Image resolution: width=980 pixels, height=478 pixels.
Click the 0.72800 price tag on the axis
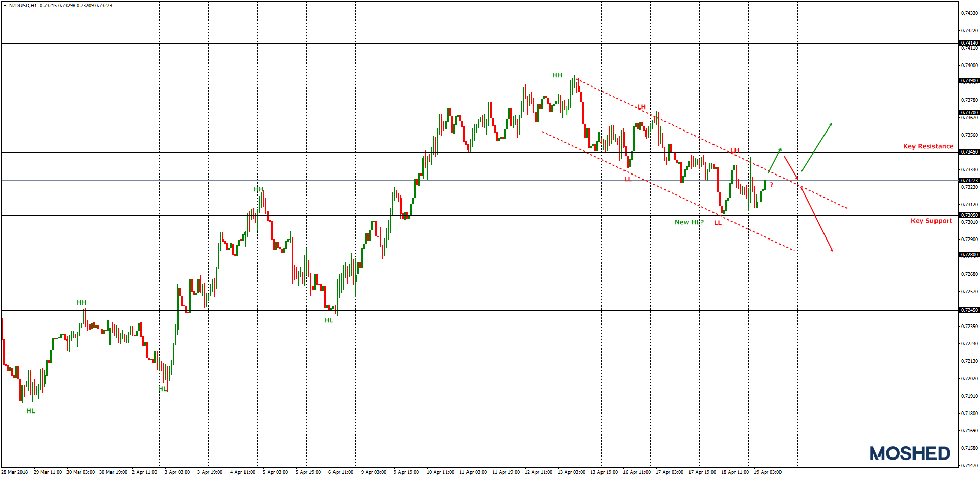(969, 253)
